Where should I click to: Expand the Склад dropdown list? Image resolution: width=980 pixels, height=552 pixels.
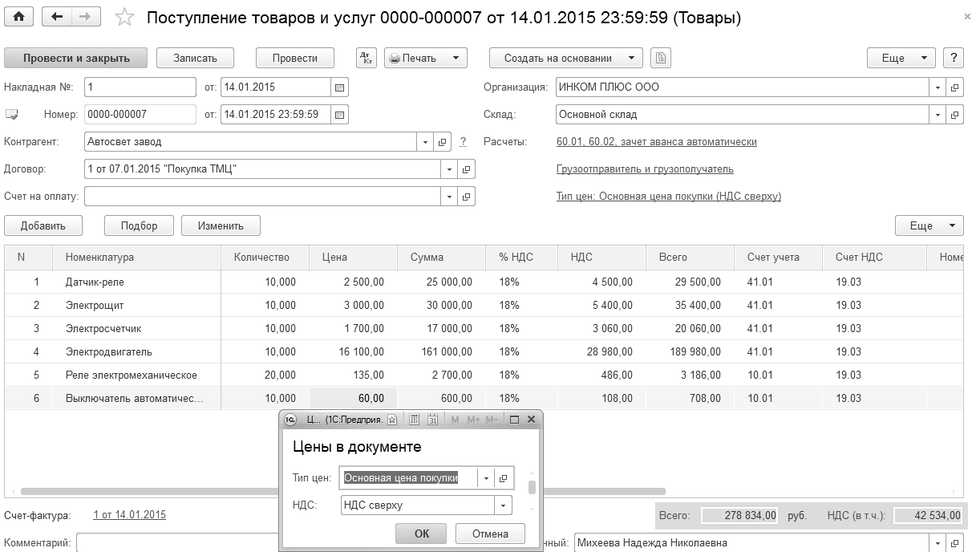click(x=938, y=114)
